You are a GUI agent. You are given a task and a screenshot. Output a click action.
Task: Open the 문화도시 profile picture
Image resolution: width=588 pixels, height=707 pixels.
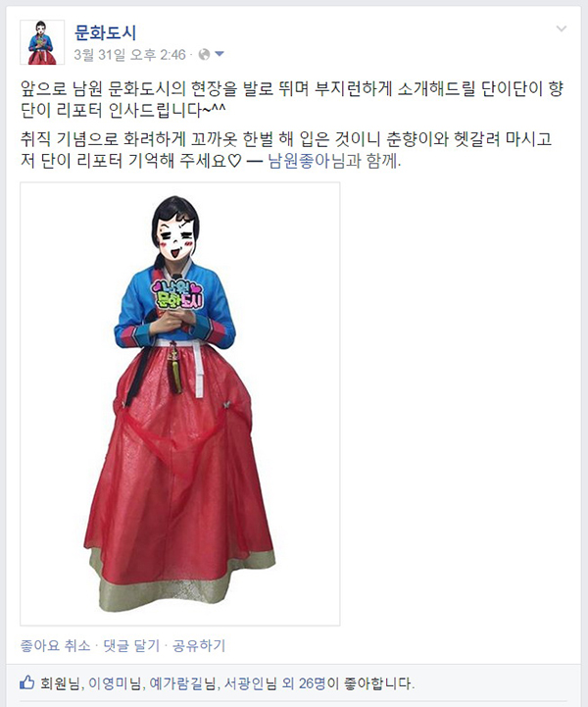point(42,42)
